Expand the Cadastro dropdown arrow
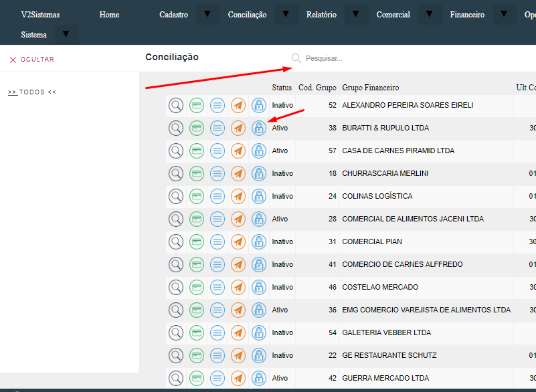Image resolution: width=536 pixels, height=392 pixels. (x=207, y=15)
